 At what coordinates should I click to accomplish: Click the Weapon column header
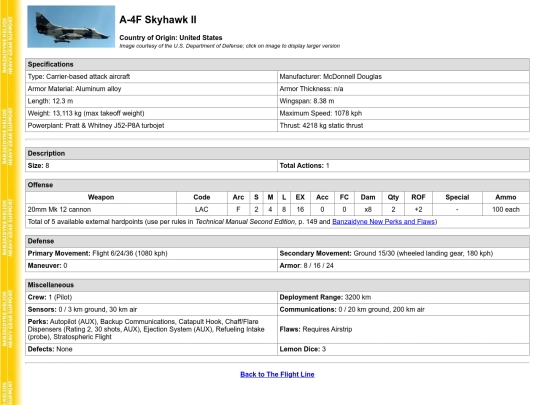coord(101,197)
